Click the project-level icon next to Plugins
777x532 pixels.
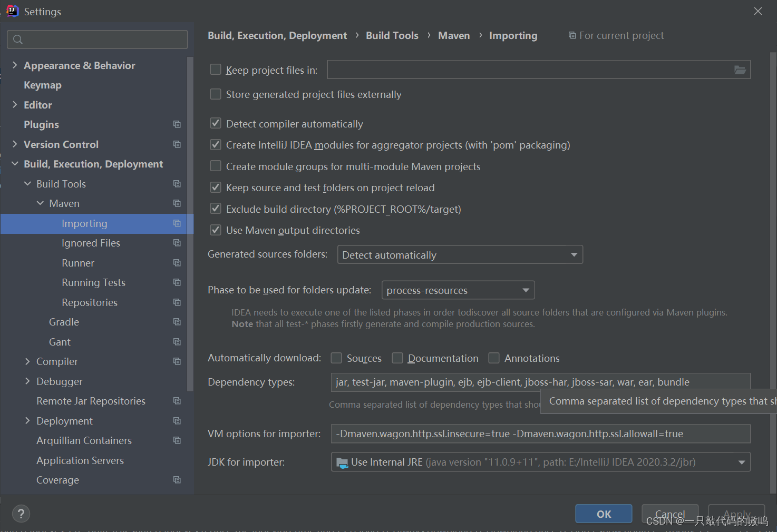(x=177, y=124)
